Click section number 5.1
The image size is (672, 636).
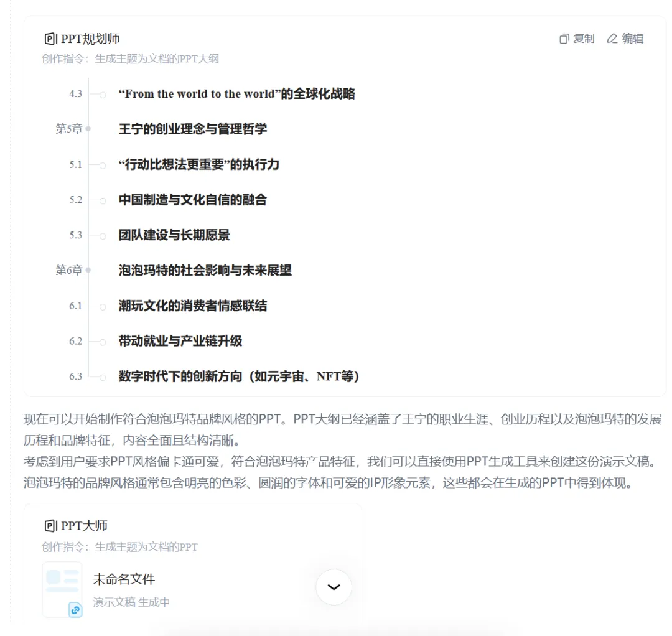(x=75, y=164)
